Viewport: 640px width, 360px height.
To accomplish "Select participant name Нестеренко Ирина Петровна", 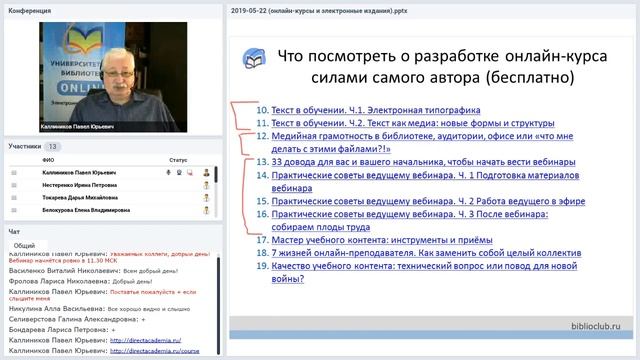I will click(x=80, y=185).
